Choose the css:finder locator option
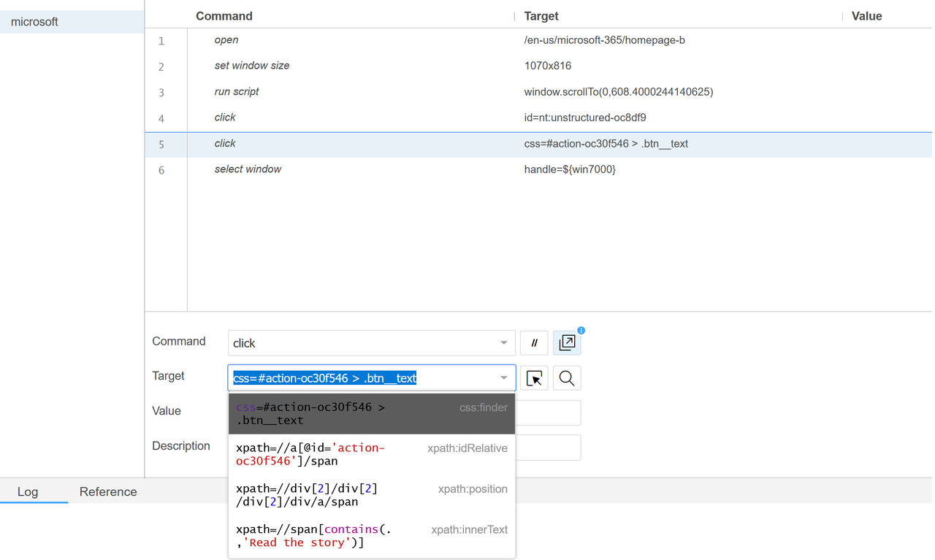The height and width of the screenshot is (560, 935). [x=372, y=414]
